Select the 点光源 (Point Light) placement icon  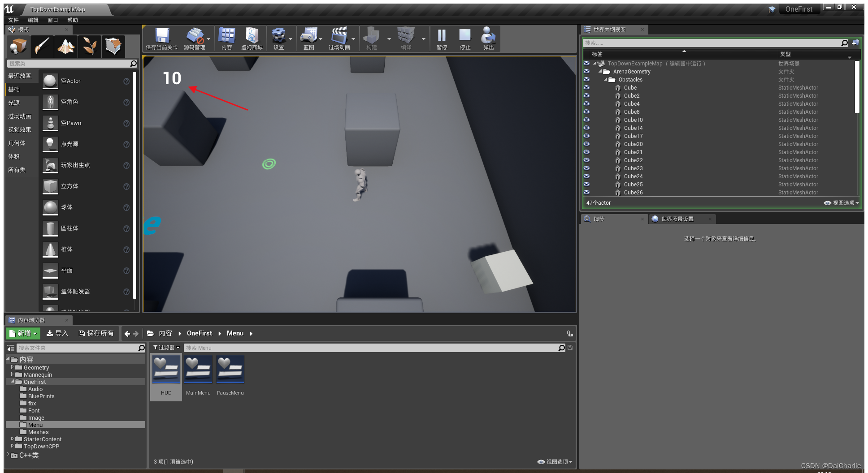click(x=50, y=144)
